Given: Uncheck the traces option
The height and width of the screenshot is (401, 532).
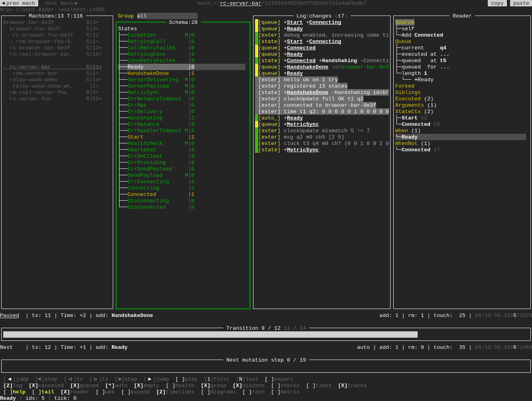Looking at the screenshot, I should pos(352,385).
